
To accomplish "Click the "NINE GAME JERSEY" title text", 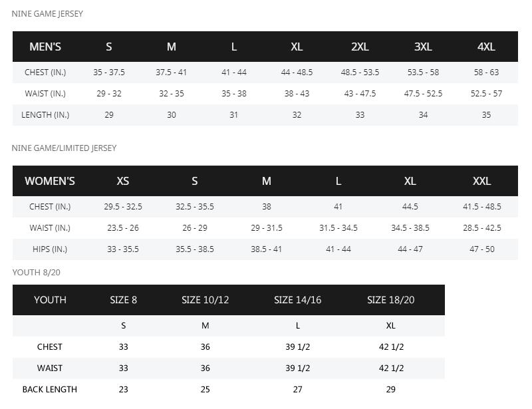I will 47,13.
